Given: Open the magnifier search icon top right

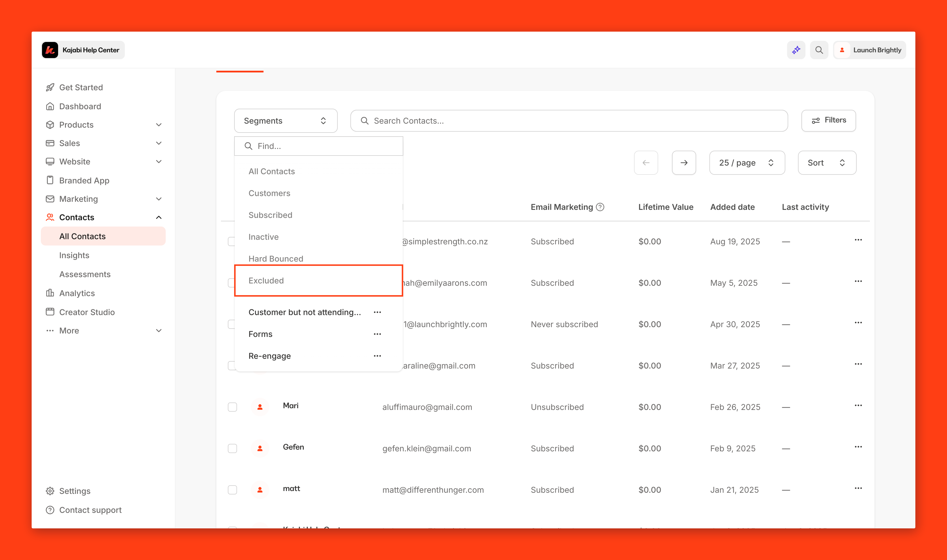Looking at the screenshot, I should click(819, 50).
